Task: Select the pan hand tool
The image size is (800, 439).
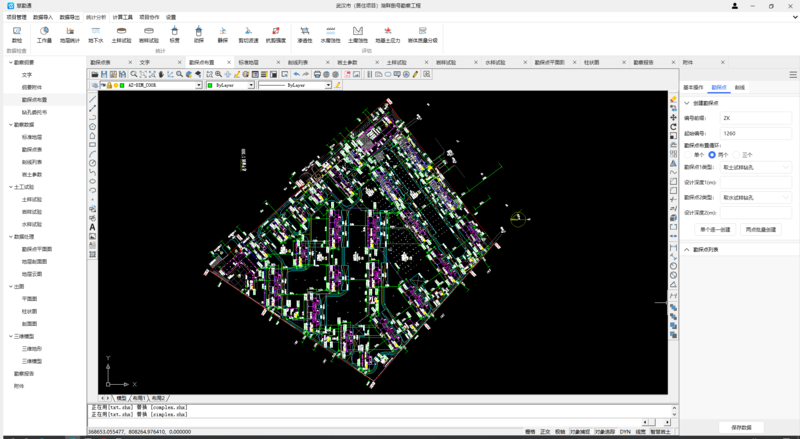Action: pos(161,75)
